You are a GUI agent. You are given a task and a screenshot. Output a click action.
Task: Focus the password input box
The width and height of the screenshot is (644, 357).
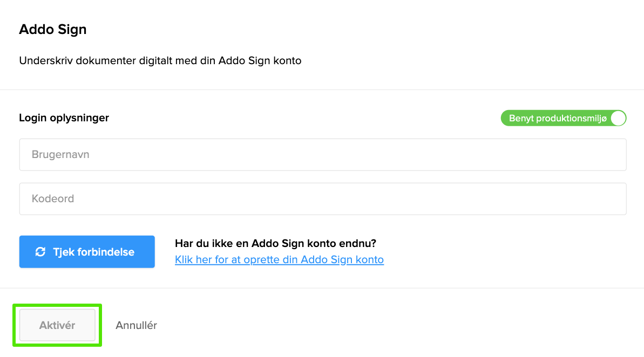click(323, 199)
